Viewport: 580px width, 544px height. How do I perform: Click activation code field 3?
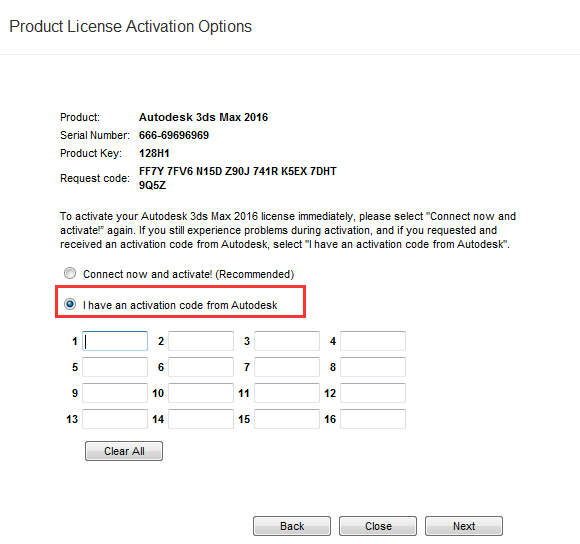pos(287,341)
